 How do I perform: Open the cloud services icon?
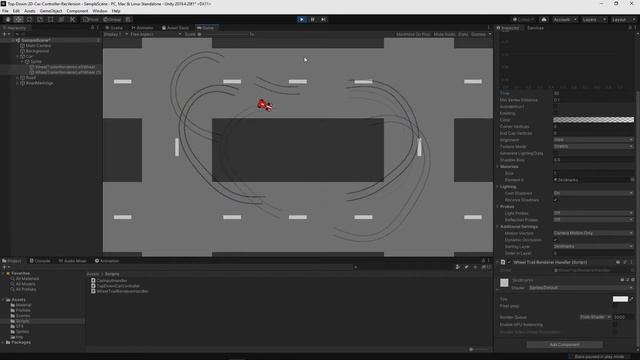tap(544, 20)
